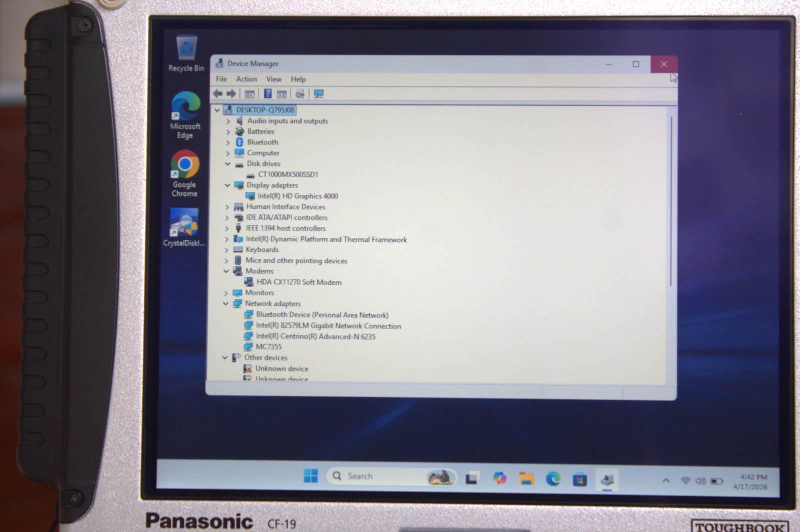Expand the Audio inputs and outputs node

[228, 121]
